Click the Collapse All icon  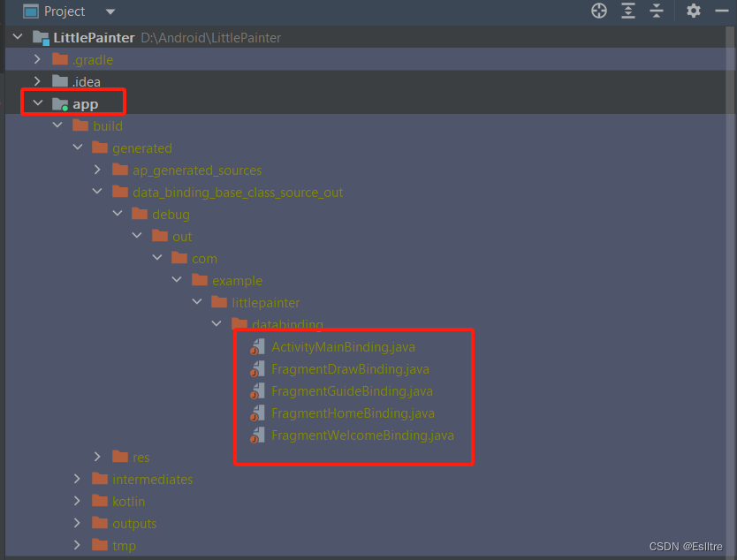tap(655, 11)
